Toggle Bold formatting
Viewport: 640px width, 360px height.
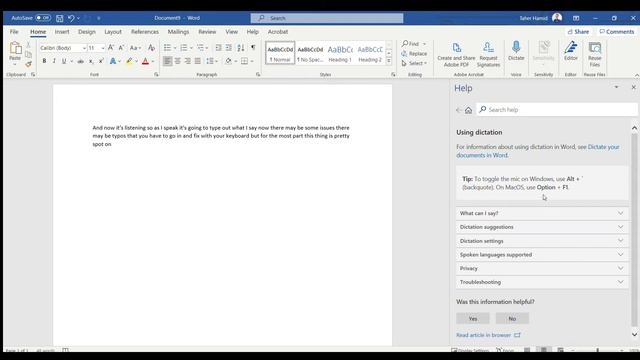coord(44,61)
